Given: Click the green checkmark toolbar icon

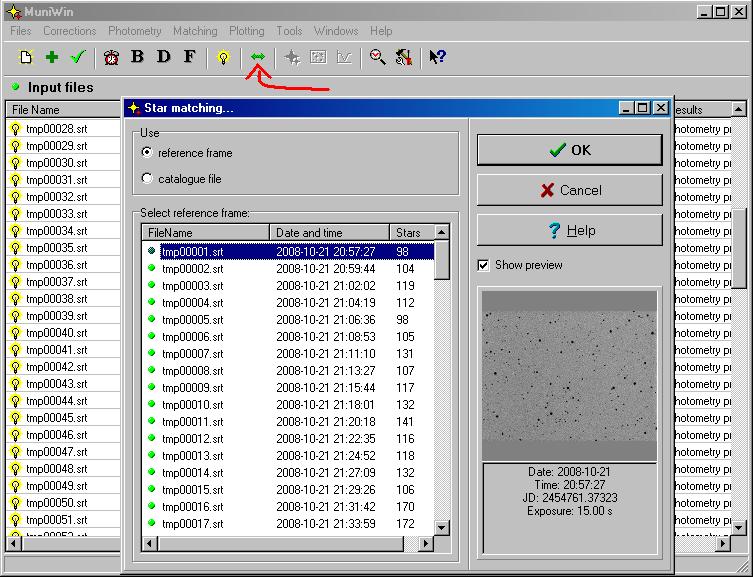Looking at the screenshot, I should [x=78, y=57].
